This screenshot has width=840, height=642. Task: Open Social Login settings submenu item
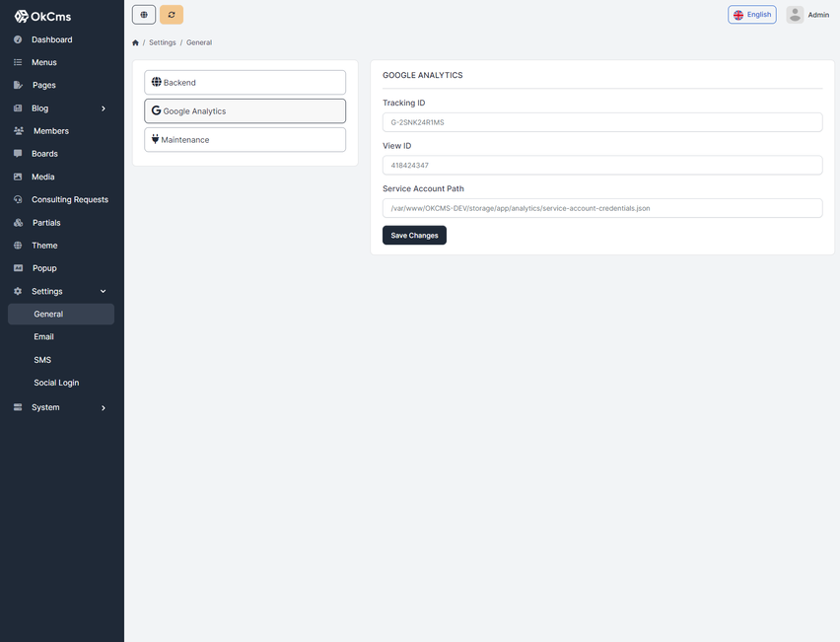point(56,383)
